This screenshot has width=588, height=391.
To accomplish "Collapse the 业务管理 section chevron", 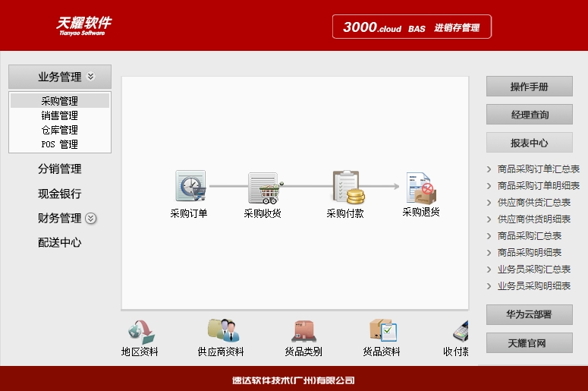I will click(x=91, y=77).
